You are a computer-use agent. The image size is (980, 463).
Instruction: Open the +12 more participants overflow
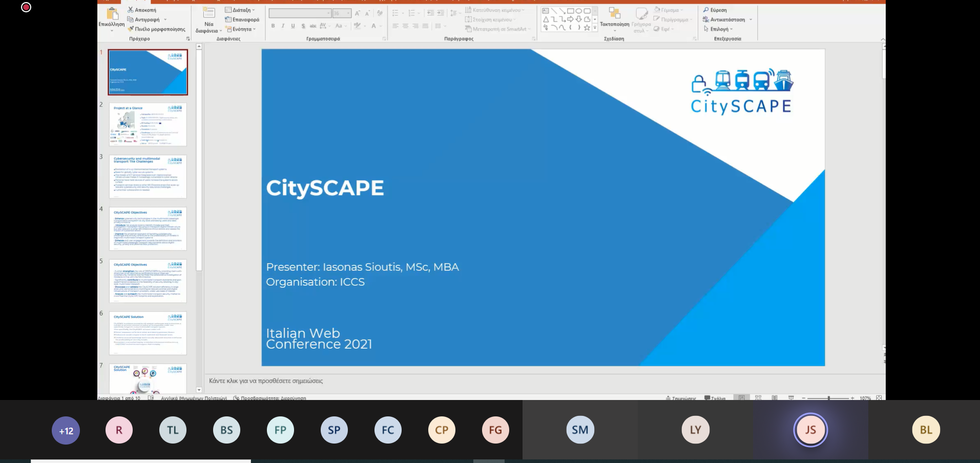[66, 431]
